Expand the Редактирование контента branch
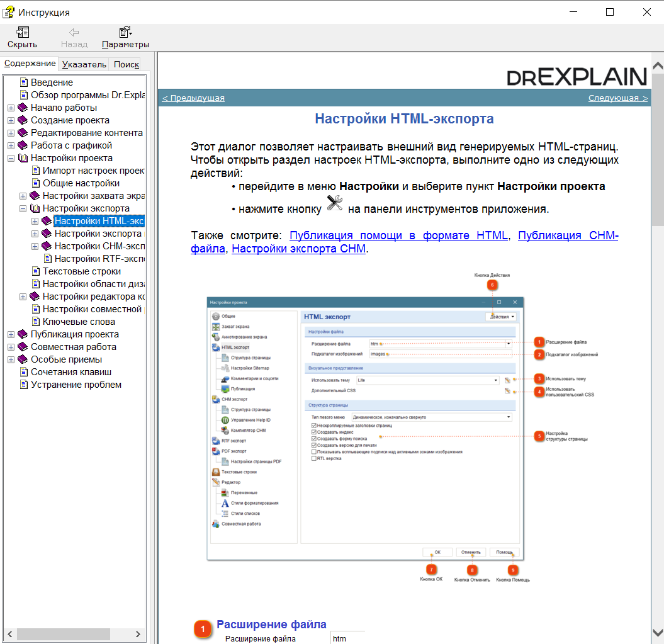The image size is (664, 644). pyautogui.click(x=11, y=133)
